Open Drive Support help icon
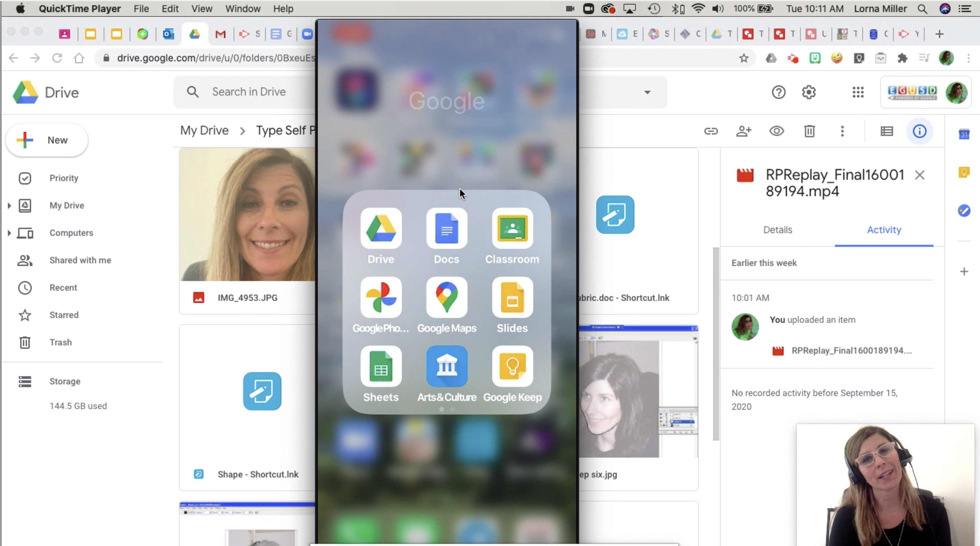 778,92
